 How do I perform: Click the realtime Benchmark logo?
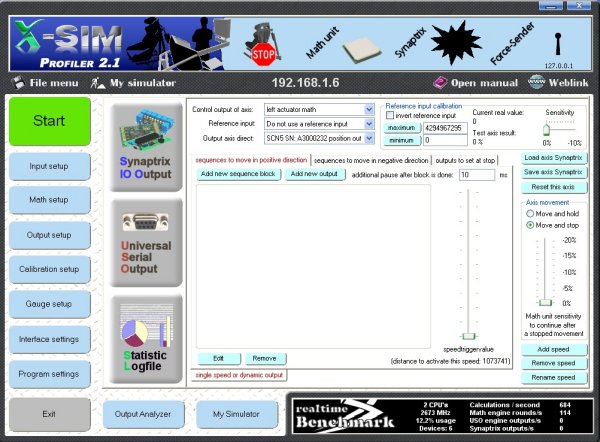click(345, 416)
